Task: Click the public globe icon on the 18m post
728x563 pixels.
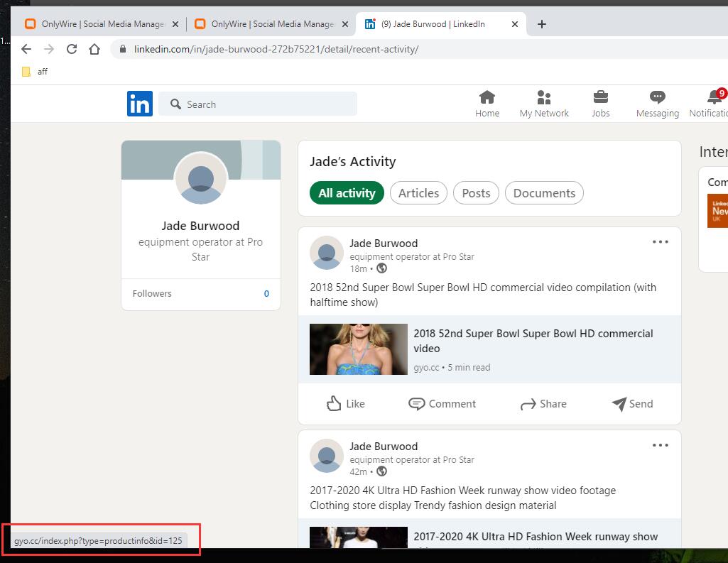Action: [x=381, y=268]
